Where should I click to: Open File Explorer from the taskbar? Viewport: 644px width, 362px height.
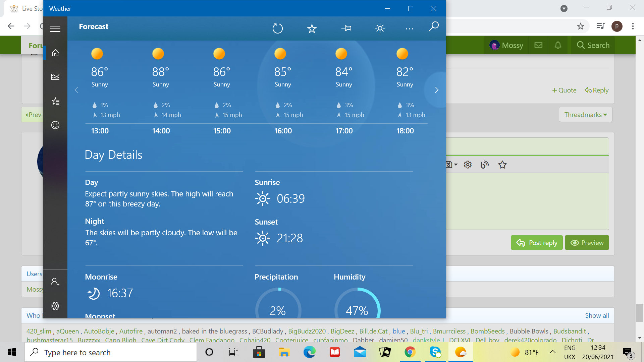tap(284, 352)
